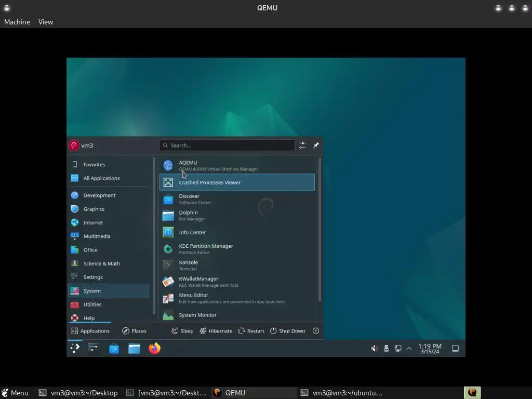The image size is (532, 399).
Task: Launch Firefox from guest panel
Action: (x=154, y=348)
